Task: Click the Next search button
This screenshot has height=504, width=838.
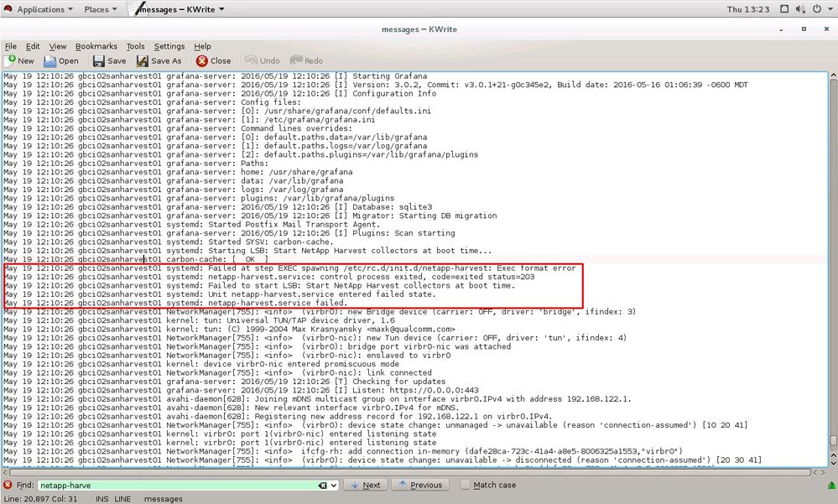Action: (x=366, y=486)
